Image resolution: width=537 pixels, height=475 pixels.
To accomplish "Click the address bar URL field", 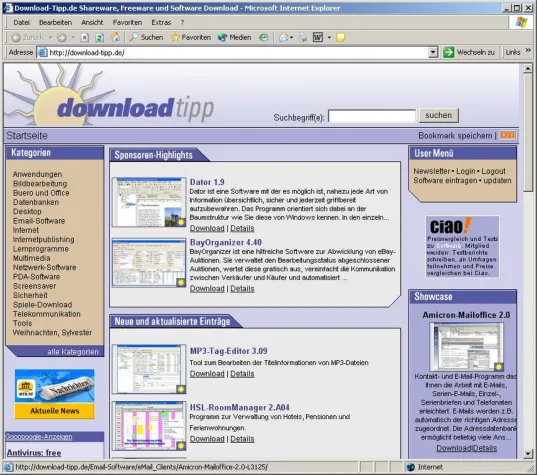I will (x=238, y=52).
